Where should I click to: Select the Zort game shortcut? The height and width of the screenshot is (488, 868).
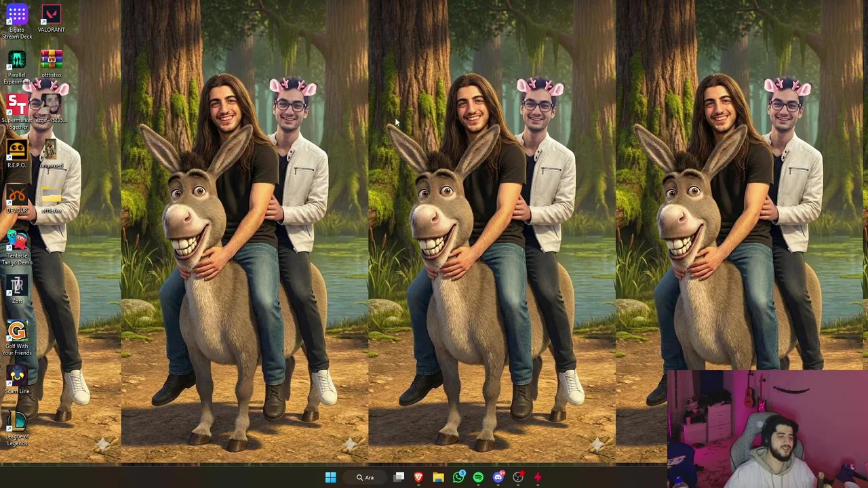[x=17, y=289]
